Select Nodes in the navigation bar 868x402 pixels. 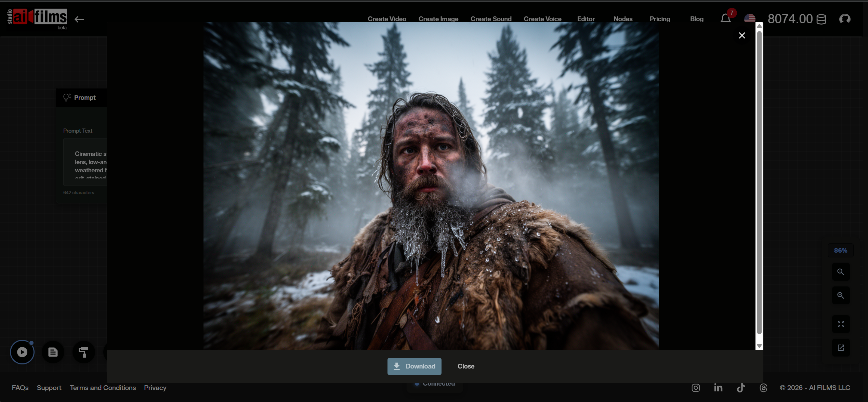[x=623, y=19]
